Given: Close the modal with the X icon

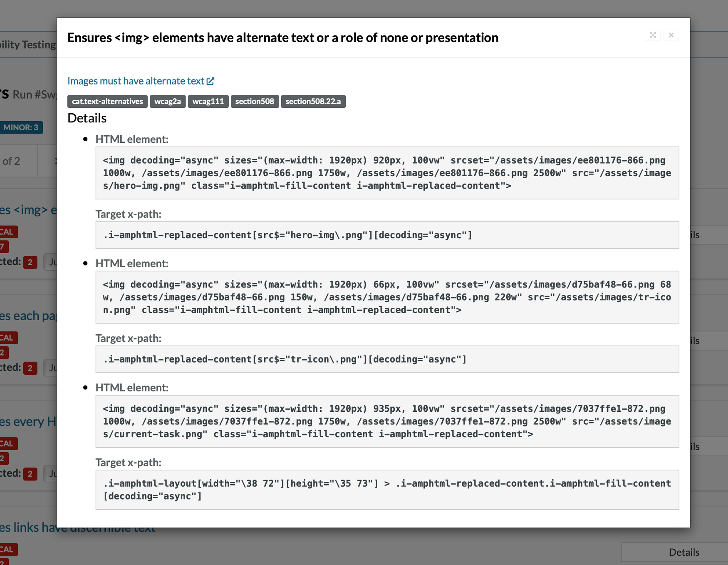Looking at the screenshot, I should 671,35.
